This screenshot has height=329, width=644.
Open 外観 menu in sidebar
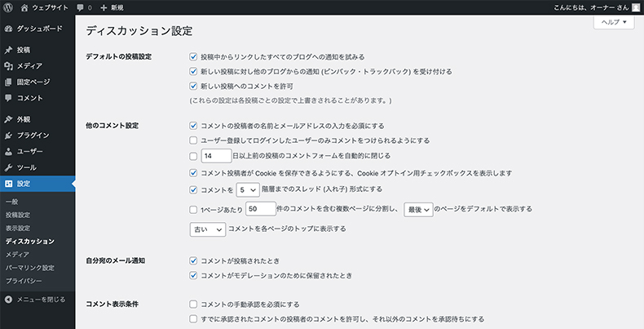(x=37, y=120)
